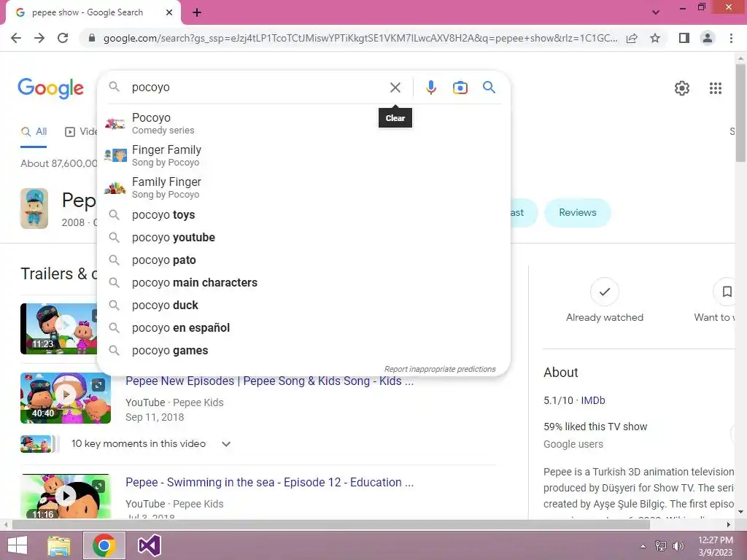Image resolution: width=747 pixels, height=560 pixels.
Task: Reload the current page
Action: (x=63, y=38)
